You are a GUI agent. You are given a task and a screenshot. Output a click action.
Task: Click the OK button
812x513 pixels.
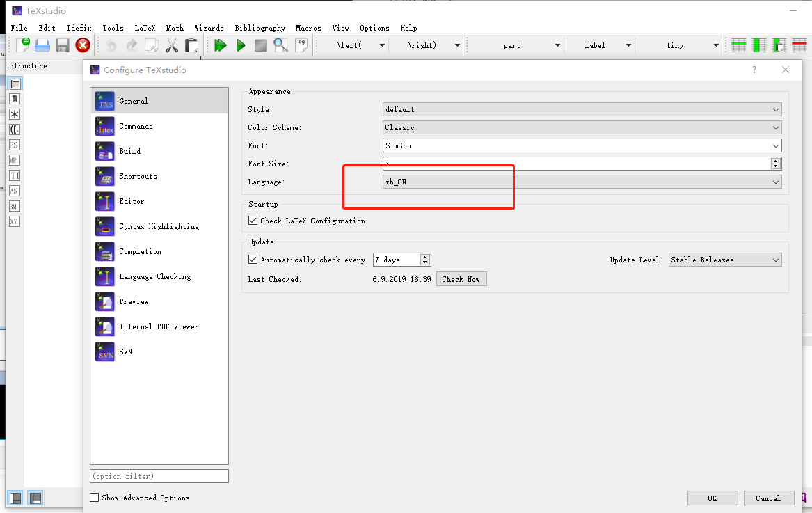[x=713, y=498]
